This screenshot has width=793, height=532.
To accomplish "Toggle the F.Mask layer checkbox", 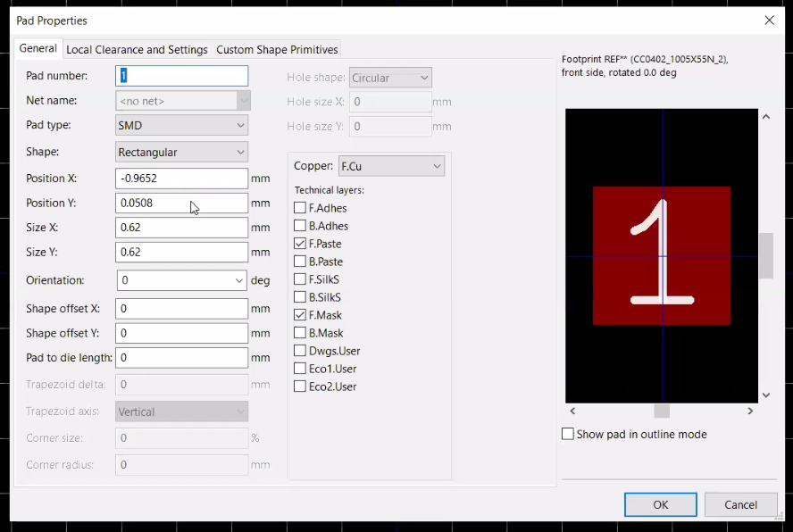I will [300, 315].
